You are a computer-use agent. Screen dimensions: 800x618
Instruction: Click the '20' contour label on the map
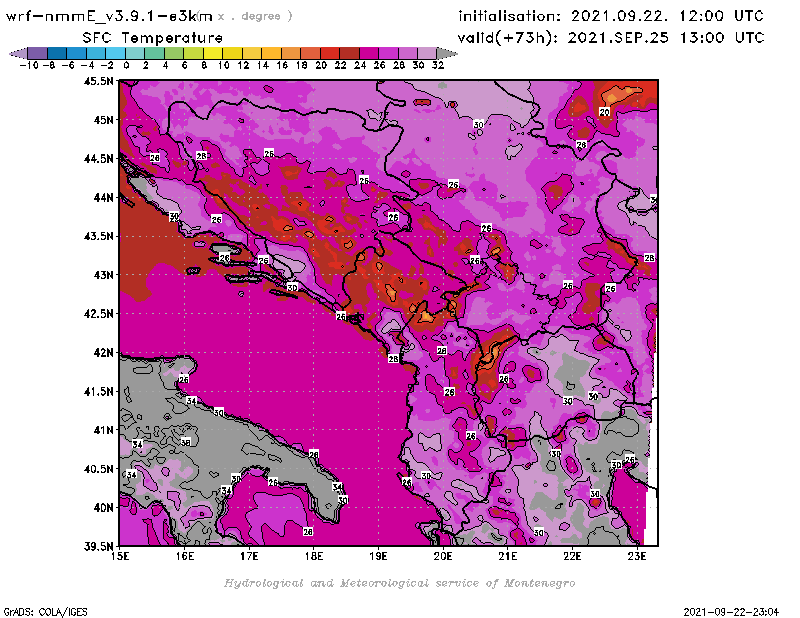[x=604, y=112]
